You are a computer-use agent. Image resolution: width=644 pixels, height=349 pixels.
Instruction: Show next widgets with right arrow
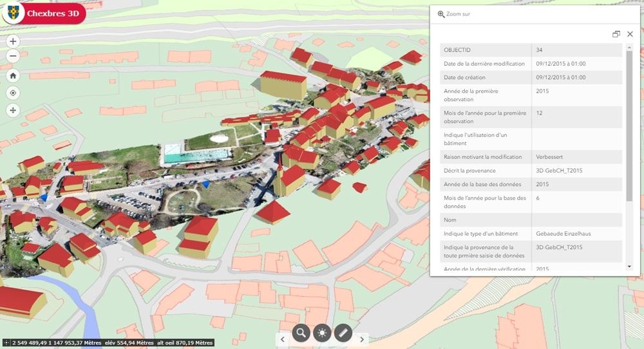coord(362,339)
